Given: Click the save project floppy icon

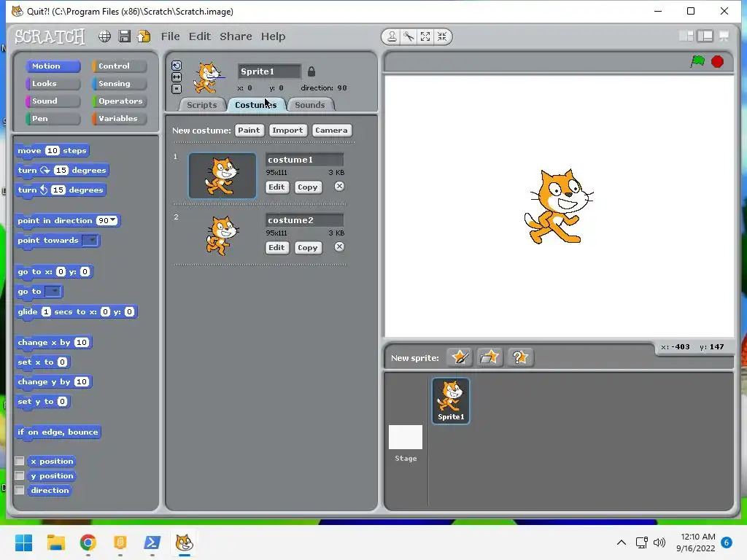Looking at the screenshot, I should pos(124,36).
